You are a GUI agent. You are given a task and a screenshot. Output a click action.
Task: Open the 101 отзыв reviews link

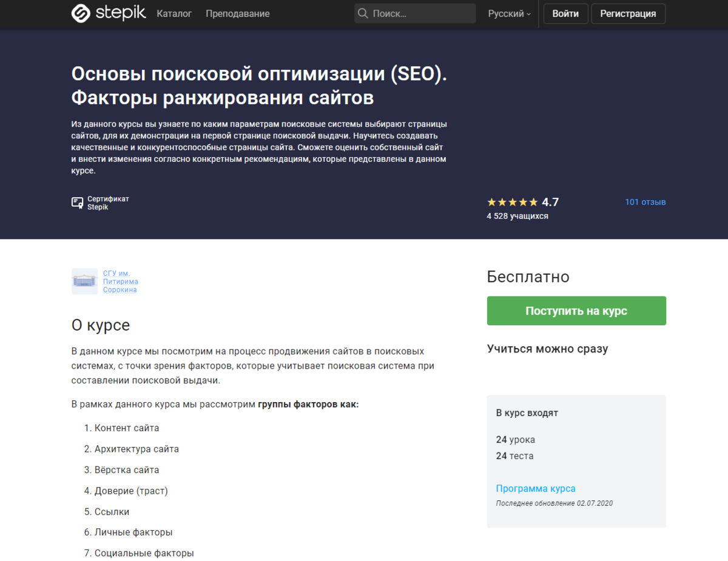[x=645, y=202]
